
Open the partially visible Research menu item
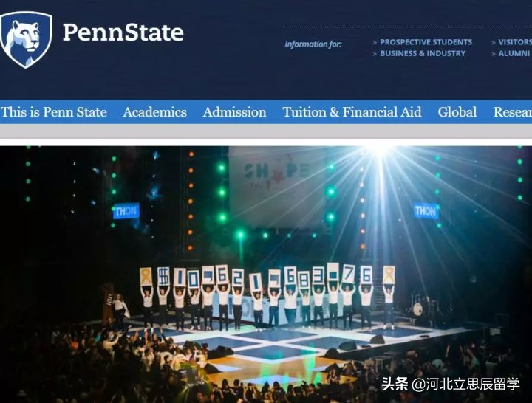tap(513, 112)
